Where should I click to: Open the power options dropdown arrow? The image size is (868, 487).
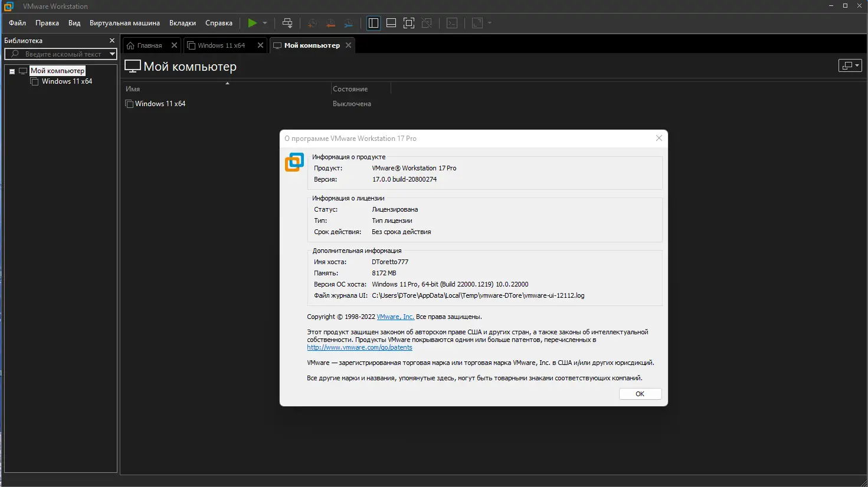pos(265,23)
